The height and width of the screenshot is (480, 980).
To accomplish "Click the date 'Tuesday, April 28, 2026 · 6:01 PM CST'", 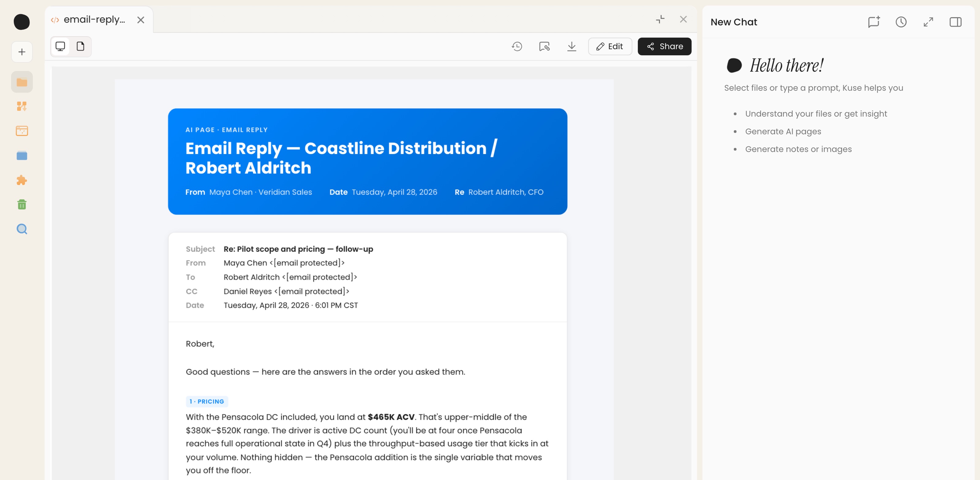I will (290, 306).
